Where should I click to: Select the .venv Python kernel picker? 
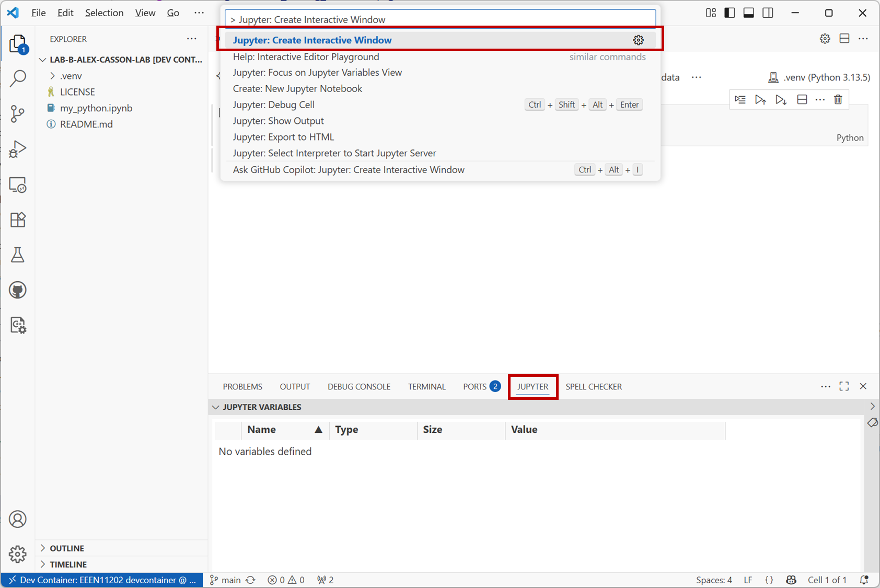coord(819,77)
